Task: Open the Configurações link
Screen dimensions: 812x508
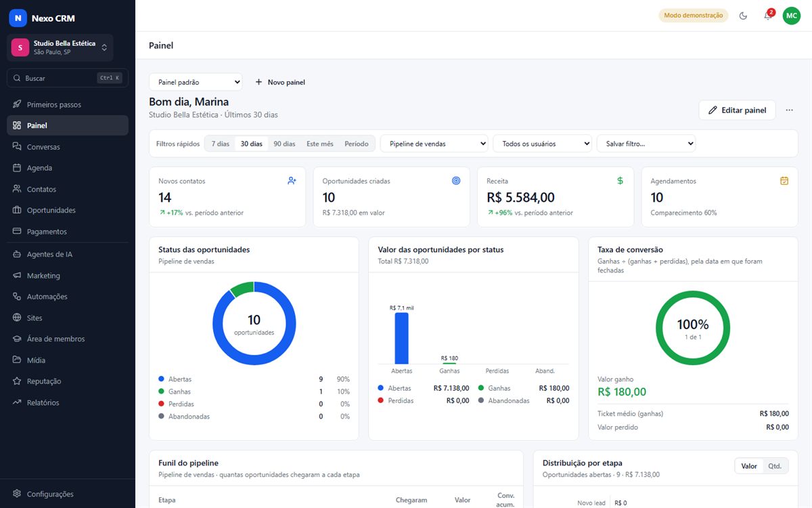Action: click(68, 494)
